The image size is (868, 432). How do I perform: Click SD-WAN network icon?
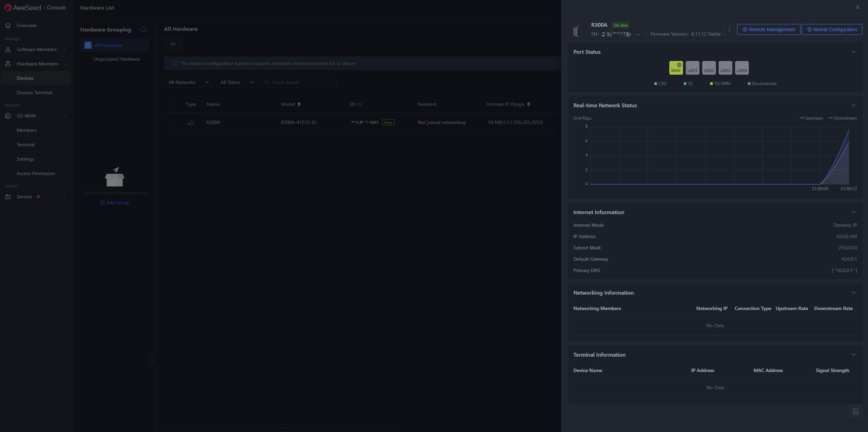tap(8, 116)
